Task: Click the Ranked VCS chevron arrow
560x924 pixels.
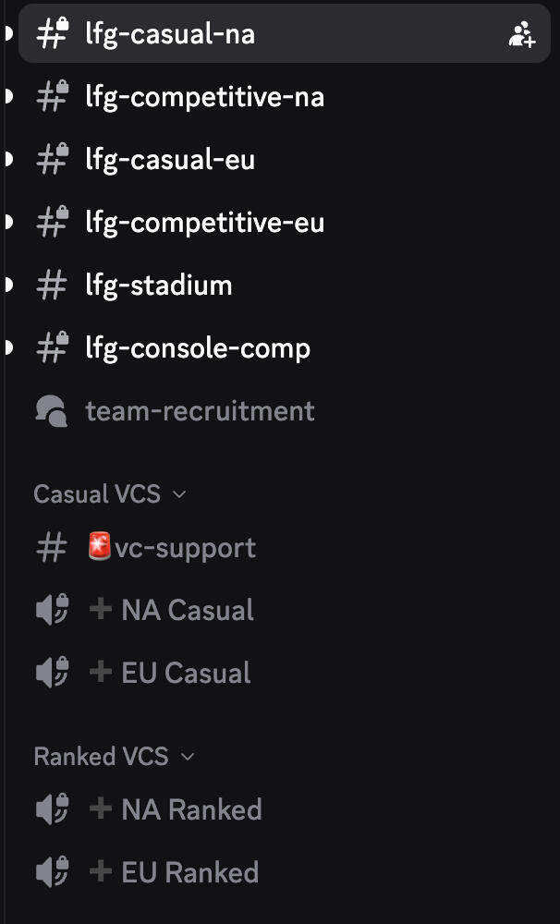Action: tap(188, 757)
